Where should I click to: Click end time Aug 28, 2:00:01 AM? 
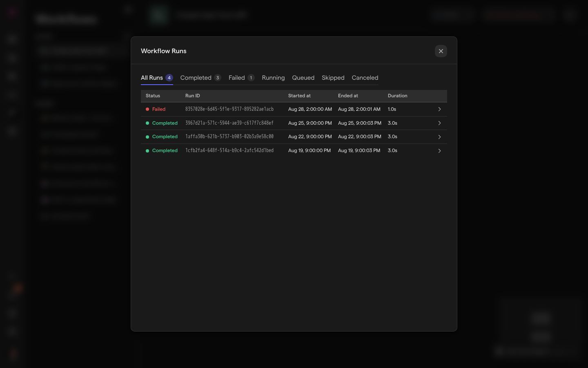tap(359, 109)
